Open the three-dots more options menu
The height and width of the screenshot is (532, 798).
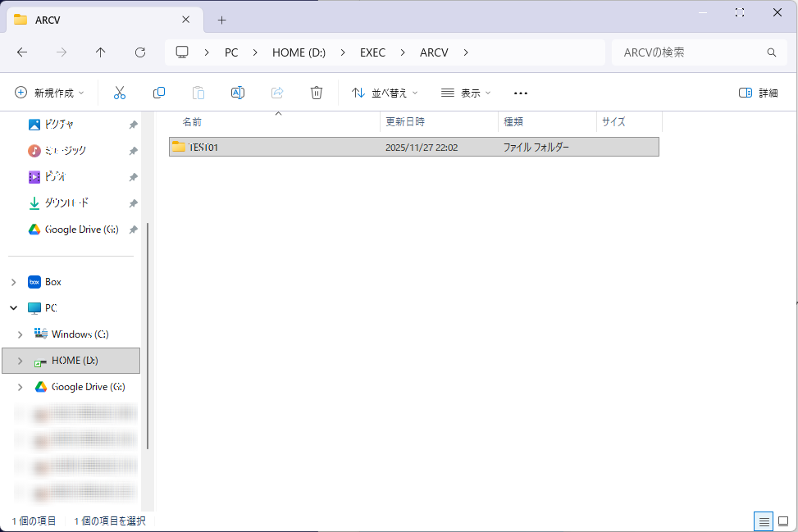point(521,93)
